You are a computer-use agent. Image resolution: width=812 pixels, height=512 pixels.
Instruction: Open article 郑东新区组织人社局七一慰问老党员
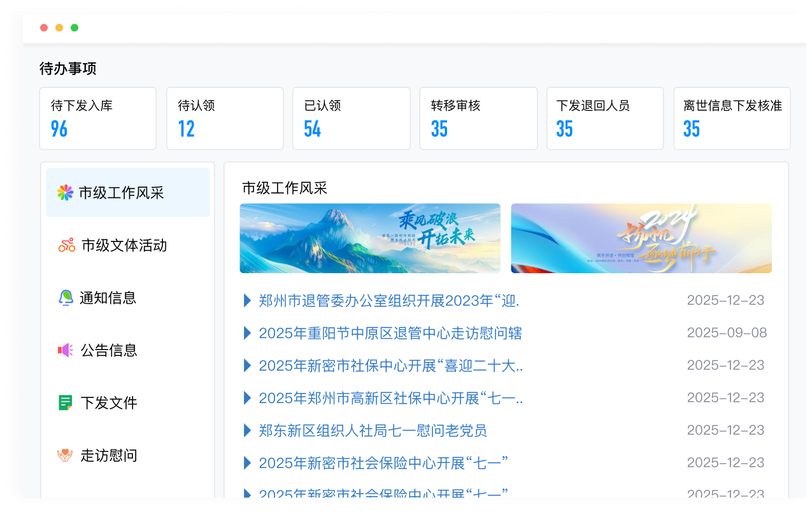[373, 430]
